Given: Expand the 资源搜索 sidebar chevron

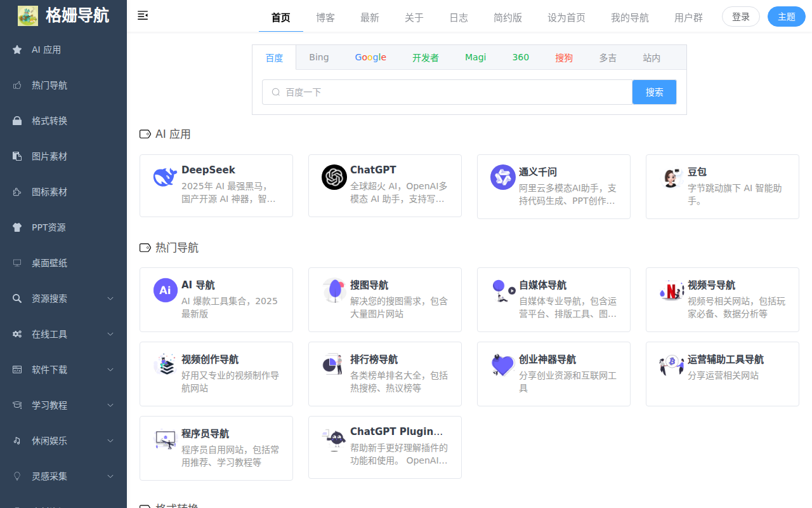Looking at the screenshot, I should (110, 298).
